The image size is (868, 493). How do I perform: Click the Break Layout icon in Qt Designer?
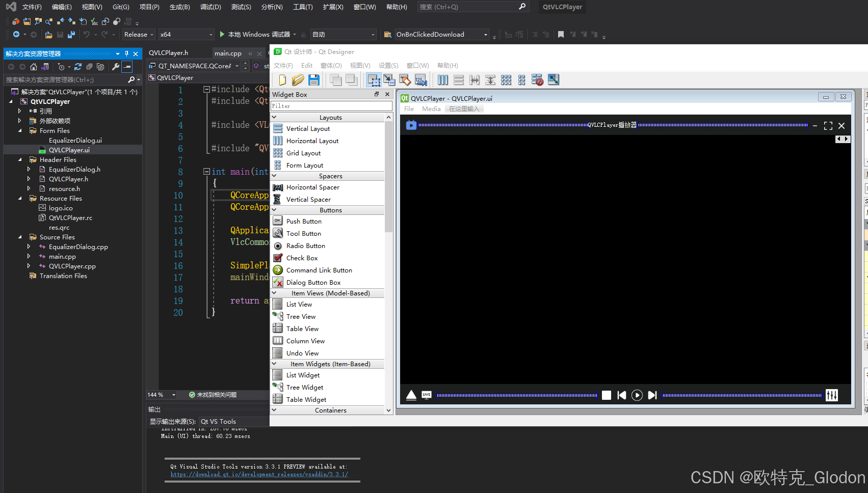(x=537, y=80)
